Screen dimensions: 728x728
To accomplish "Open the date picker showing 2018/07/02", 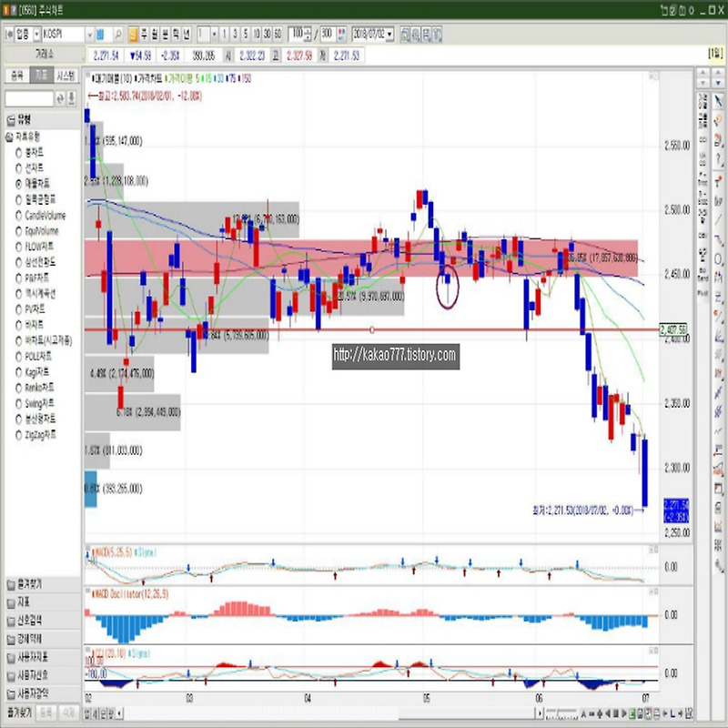I will (x=389, y=34).
